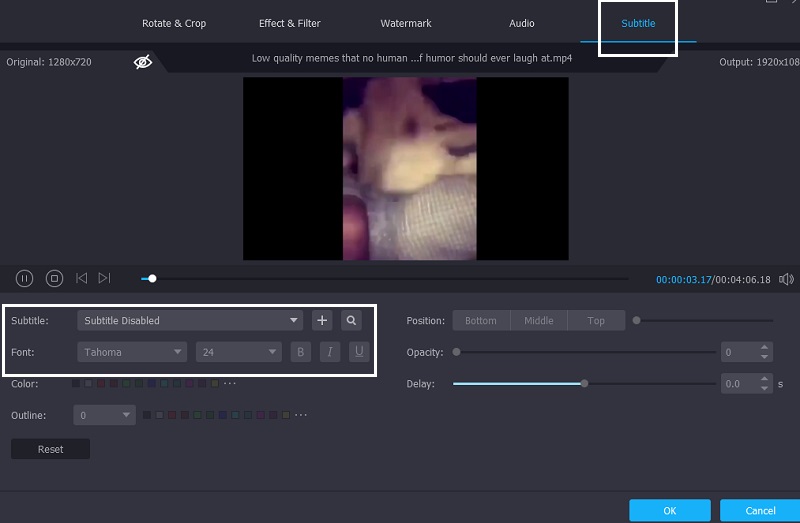
Task: Pause the video playback
Action: pyautogui.click(x=25, y=278)
